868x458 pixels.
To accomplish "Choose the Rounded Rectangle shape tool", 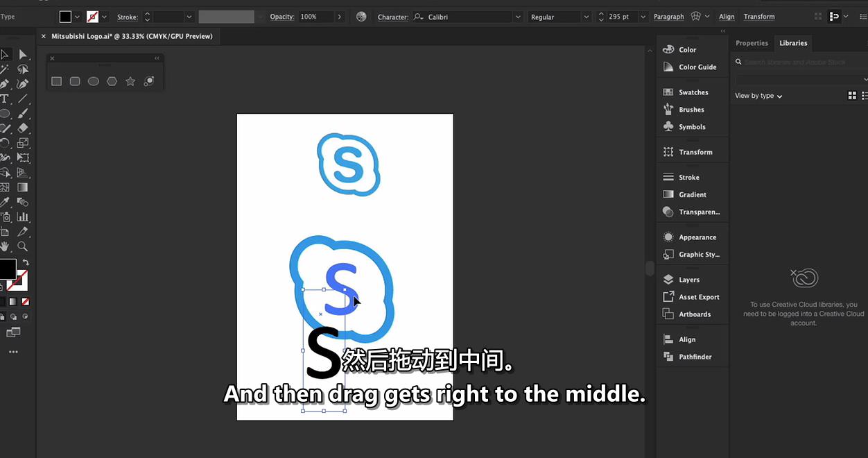I will click(x=75, y=81).
